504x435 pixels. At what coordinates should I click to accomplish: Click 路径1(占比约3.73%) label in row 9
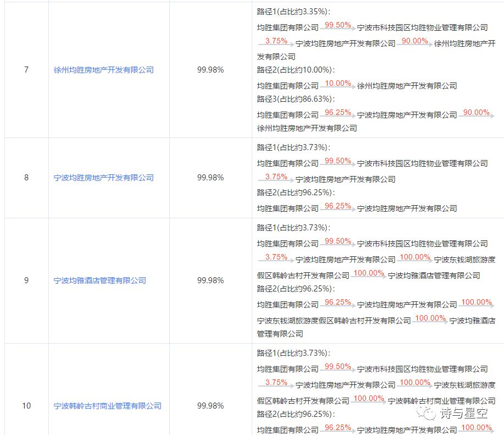tap(293, 228)
